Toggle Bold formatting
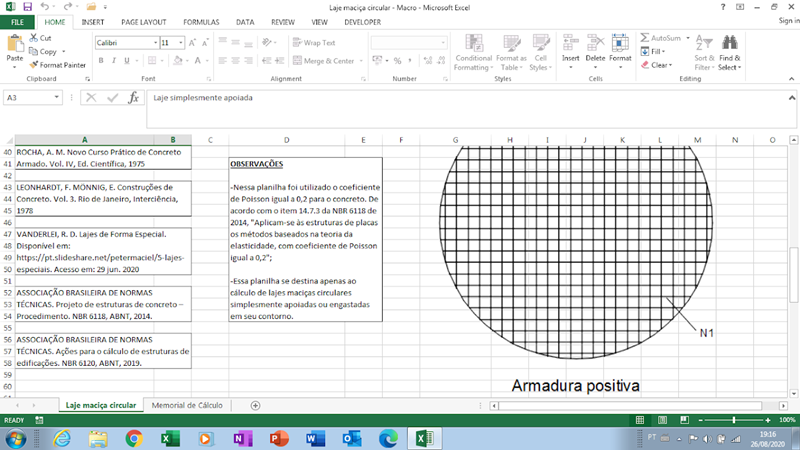 [x=101, y=61]
